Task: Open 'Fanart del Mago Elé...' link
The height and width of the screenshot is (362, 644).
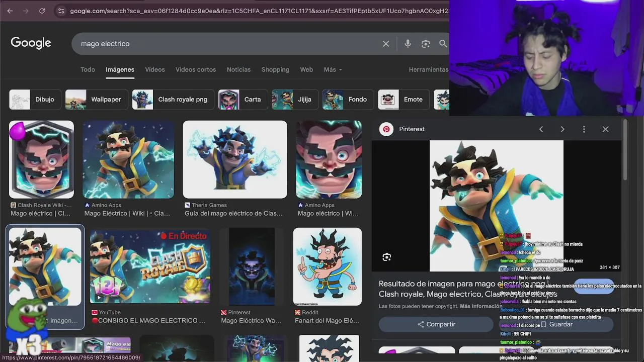Action: (327, 320)
